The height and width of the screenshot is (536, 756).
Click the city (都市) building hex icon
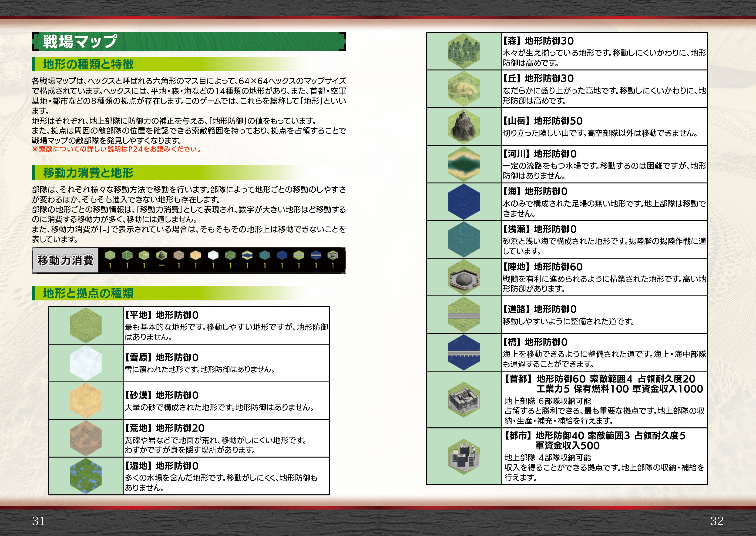pos(463,457)
